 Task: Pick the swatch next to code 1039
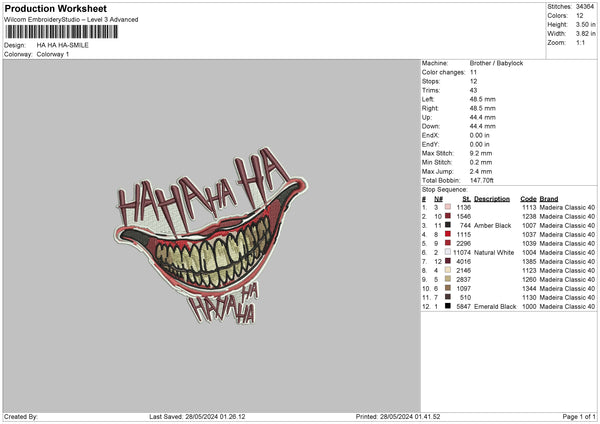[448, 243]
